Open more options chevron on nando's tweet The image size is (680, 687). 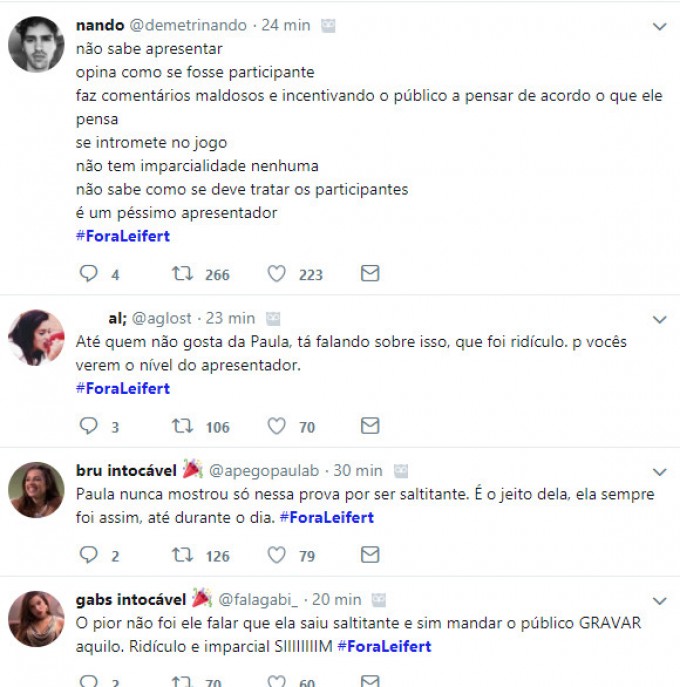[659, 27]
